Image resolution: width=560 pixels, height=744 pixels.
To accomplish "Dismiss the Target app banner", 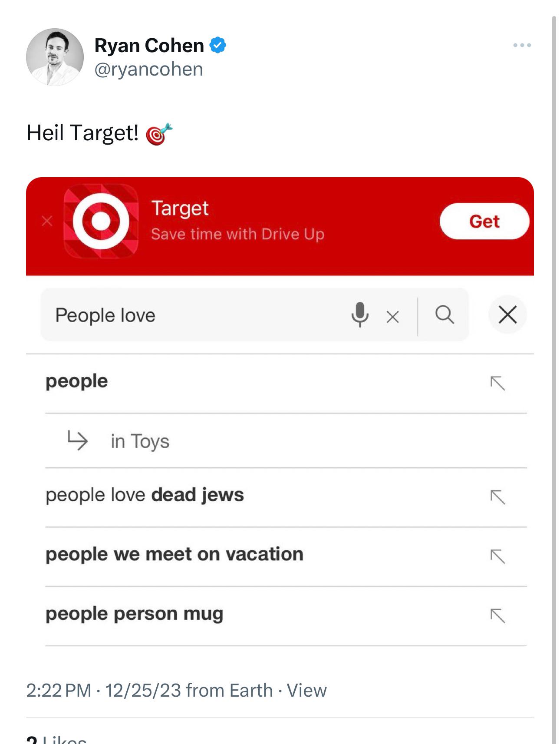I will pos(47,221).
